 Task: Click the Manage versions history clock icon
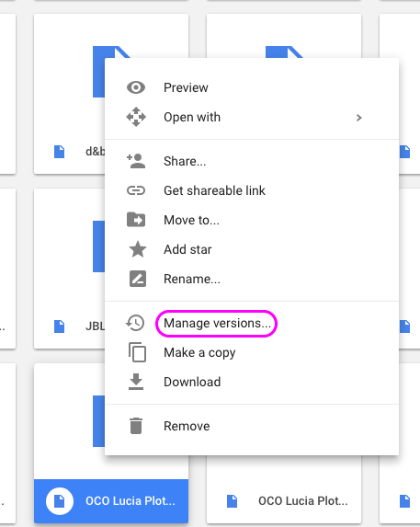tap(135, 323)
